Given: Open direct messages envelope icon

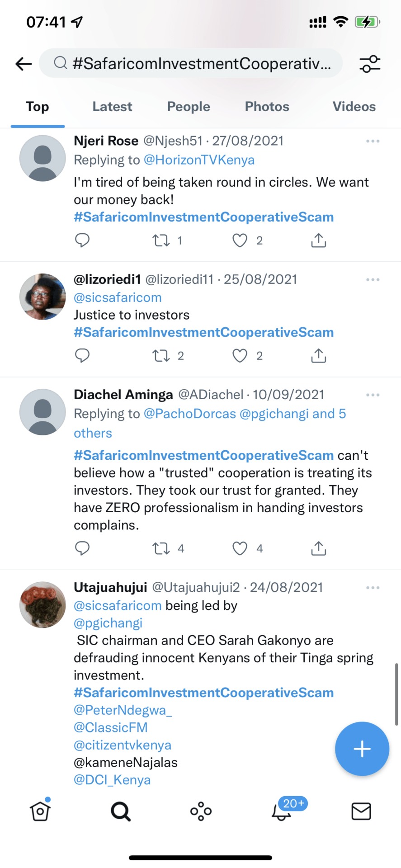Looking at the screenshot, I should pos(361,811).
